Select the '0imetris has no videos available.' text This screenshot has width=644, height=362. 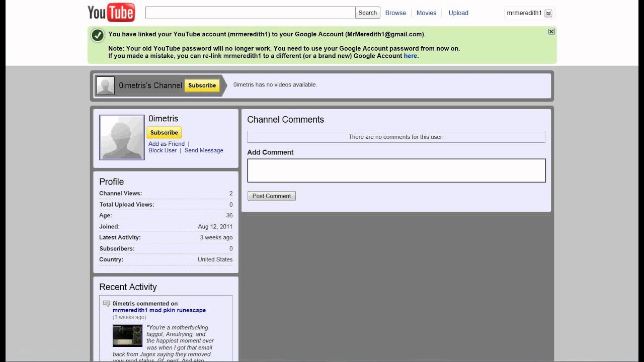pos(275,84)
